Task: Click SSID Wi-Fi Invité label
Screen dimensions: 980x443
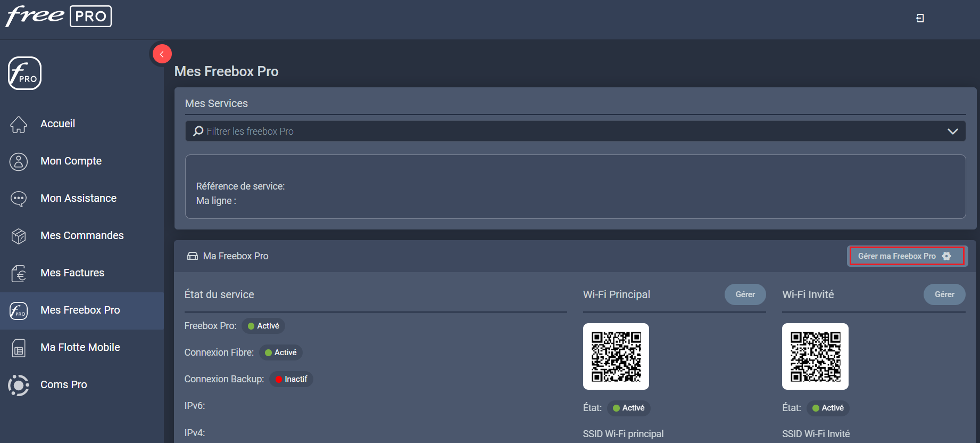Action: (x=816, y=434)
